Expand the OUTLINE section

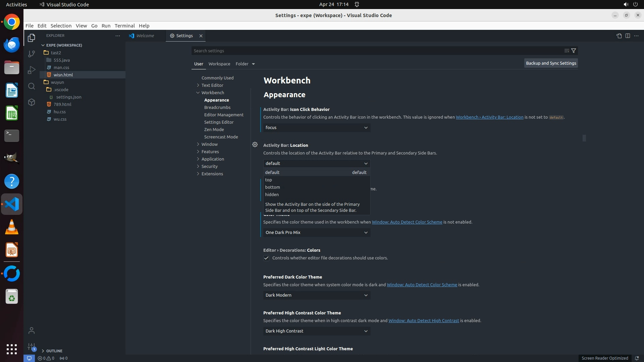[x=54, y=351]
